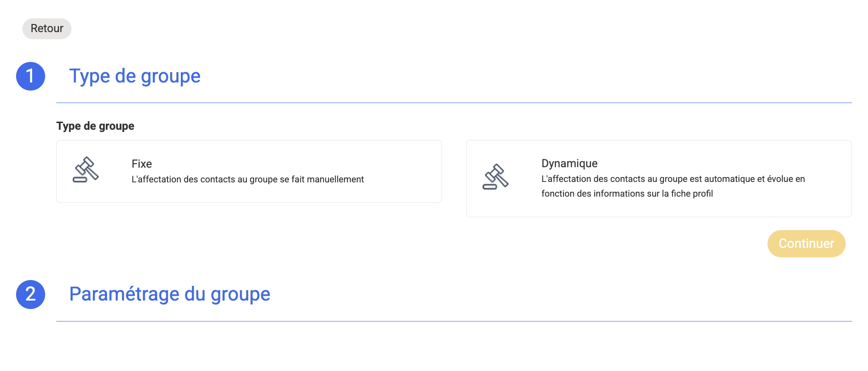Click the Retour back button
The image size is (868, 371).
47,29
